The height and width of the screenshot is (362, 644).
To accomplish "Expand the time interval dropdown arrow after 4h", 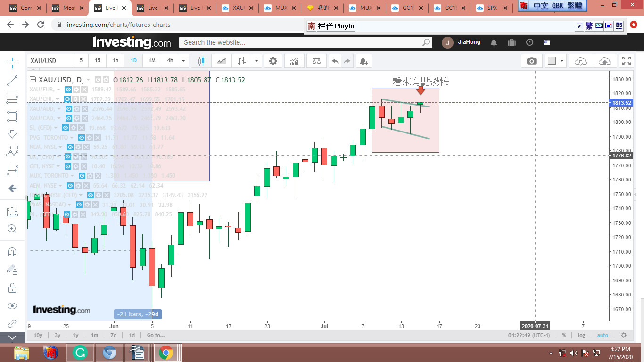I will (x=184, y=61).
